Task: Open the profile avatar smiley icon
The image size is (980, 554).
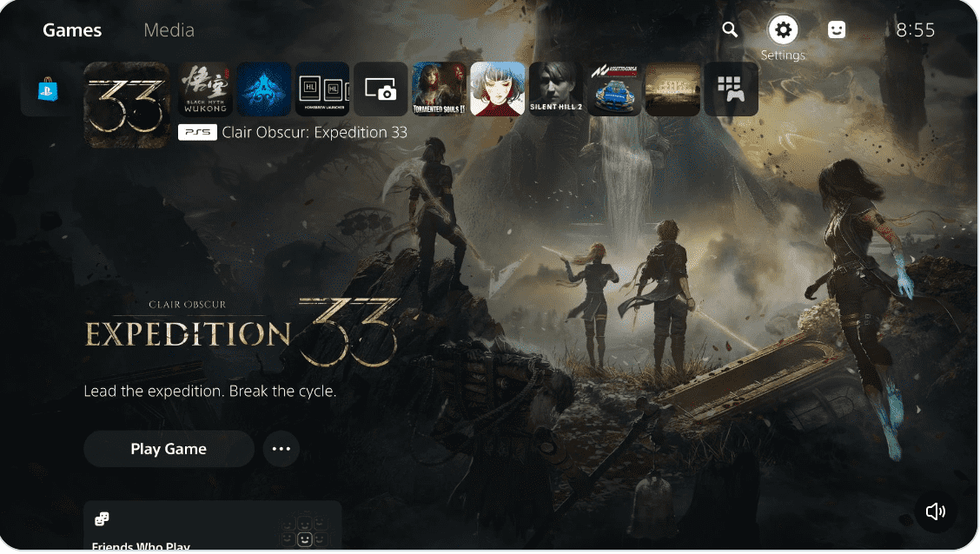Action: [x=837, y=30]
